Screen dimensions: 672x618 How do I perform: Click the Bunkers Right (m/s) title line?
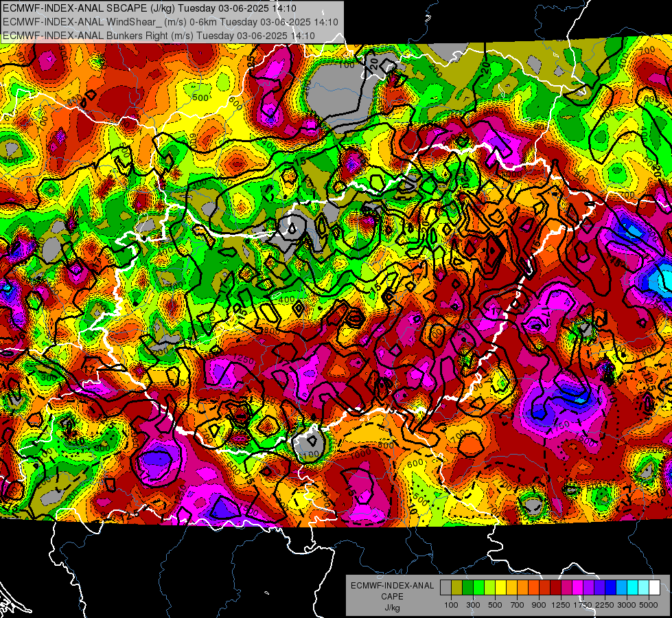(159, 36)
